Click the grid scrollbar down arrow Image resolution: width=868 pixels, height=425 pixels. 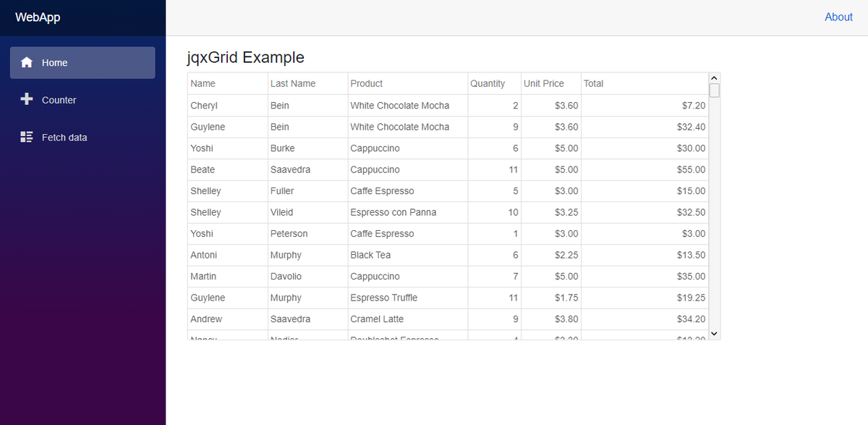click(715, 333)
